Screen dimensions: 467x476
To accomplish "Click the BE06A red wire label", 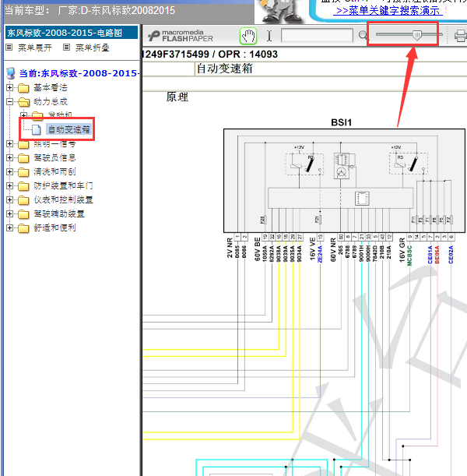I will click(x=437, y=255).
